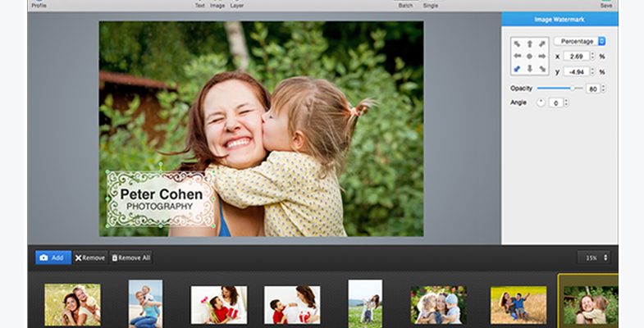The height and width of the screenshot is (328, 644).
Task: Click the Angle value field
Action: pos(555,103)
